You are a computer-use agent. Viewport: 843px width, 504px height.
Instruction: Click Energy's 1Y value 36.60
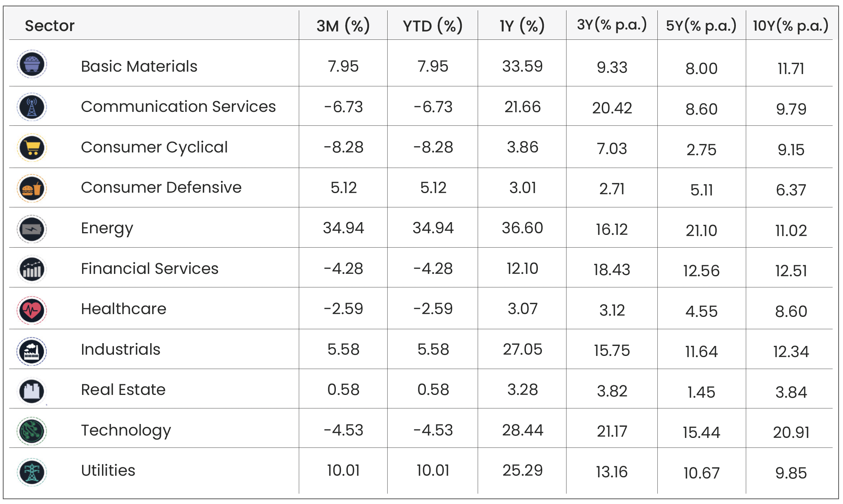point(522,228)
